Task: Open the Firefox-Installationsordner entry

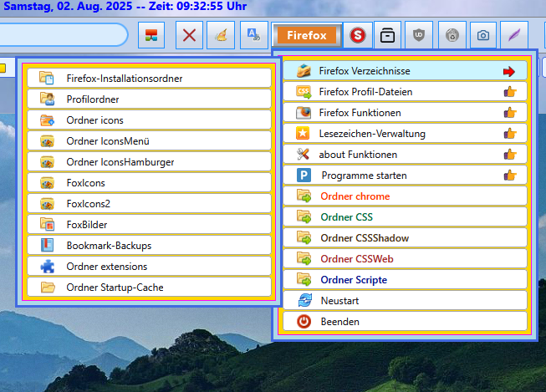Action: (149, 79)
